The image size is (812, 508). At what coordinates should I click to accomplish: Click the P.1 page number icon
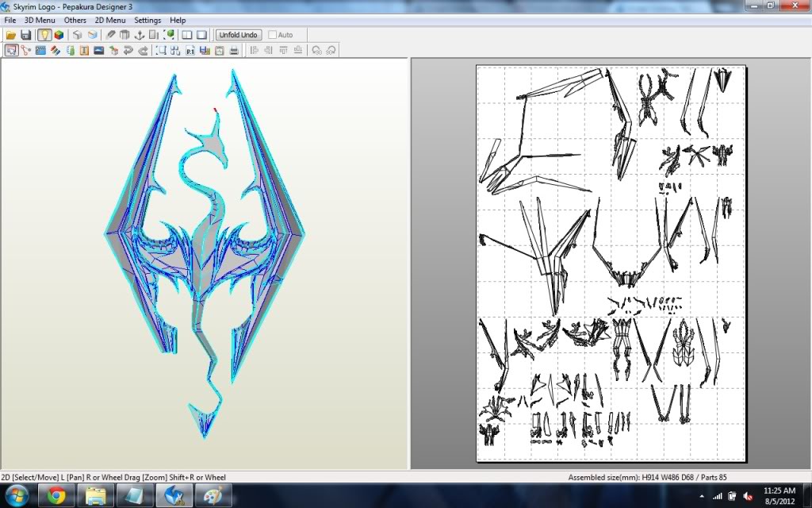click(x=190, y=50)
